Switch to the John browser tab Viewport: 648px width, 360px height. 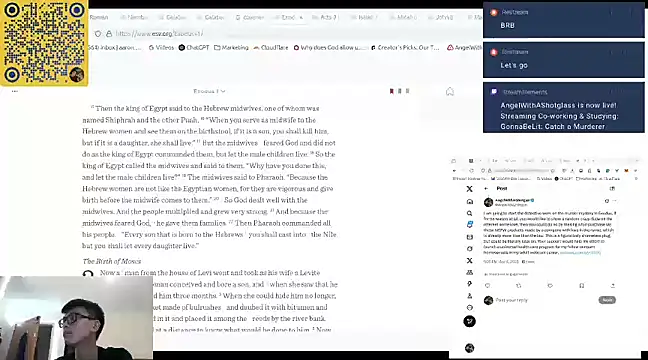click(x=441, y=17)
